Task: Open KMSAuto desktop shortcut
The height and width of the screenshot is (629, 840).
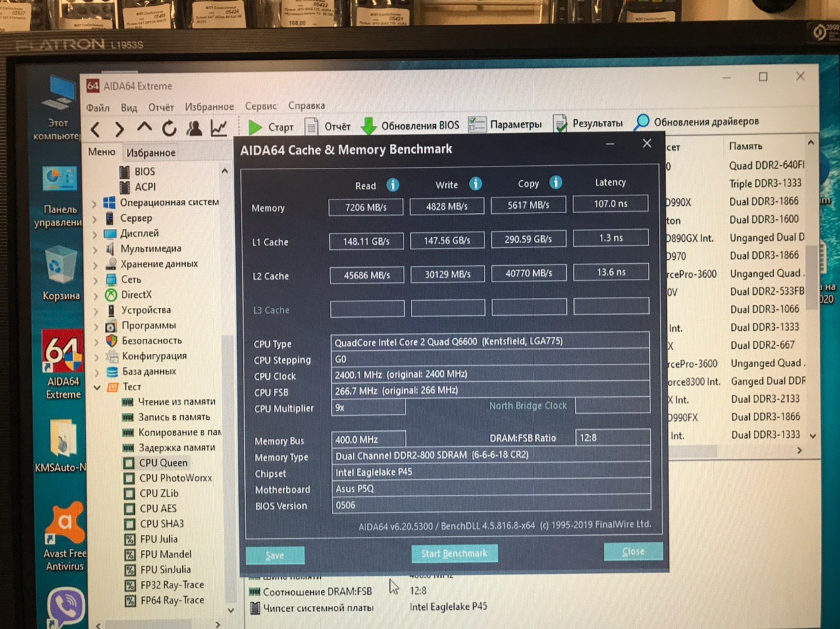Action: [x=61, y=444]
